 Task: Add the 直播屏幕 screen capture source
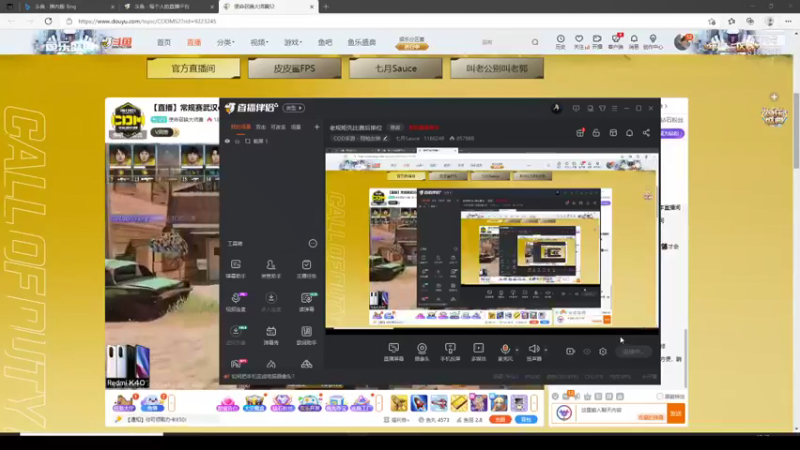(393, 352)
